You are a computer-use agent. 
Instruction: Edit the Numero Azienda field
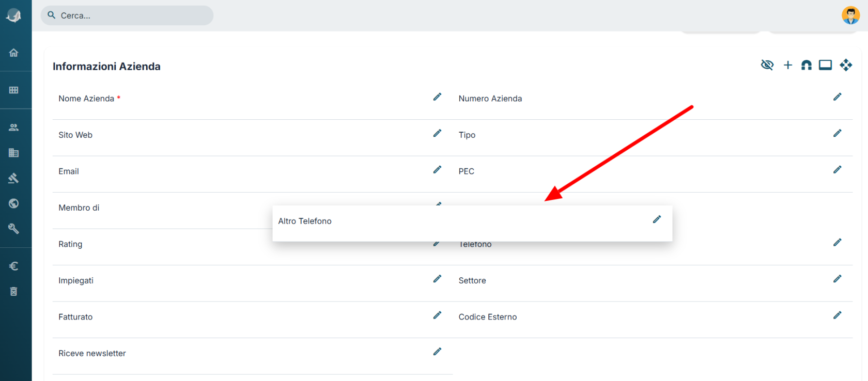click(838, 97)
